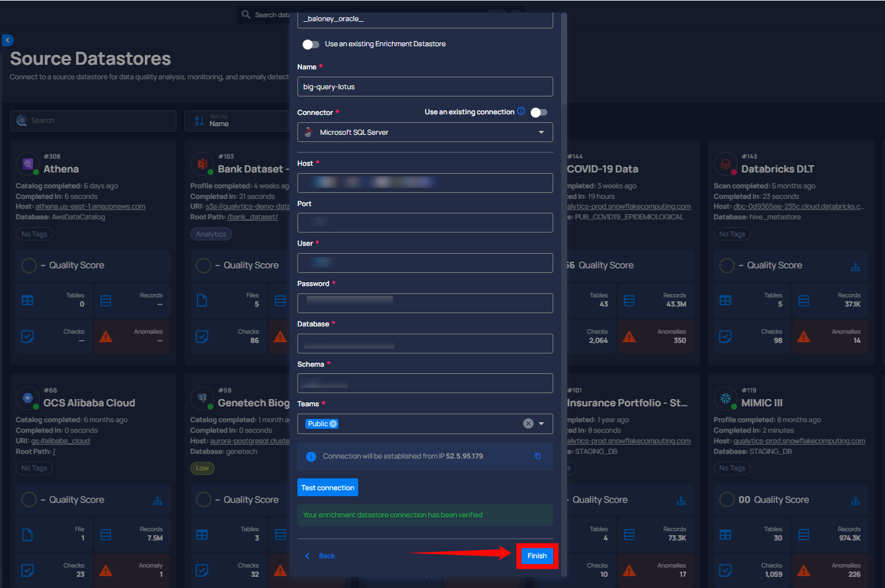Click the Host input field
The width and height of the screenshot is (885, 588).
425,183
